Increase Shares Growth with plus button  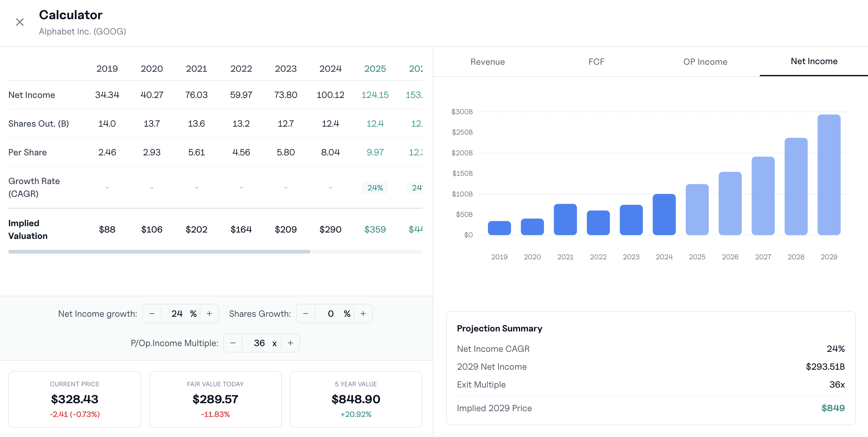[363, 313]
